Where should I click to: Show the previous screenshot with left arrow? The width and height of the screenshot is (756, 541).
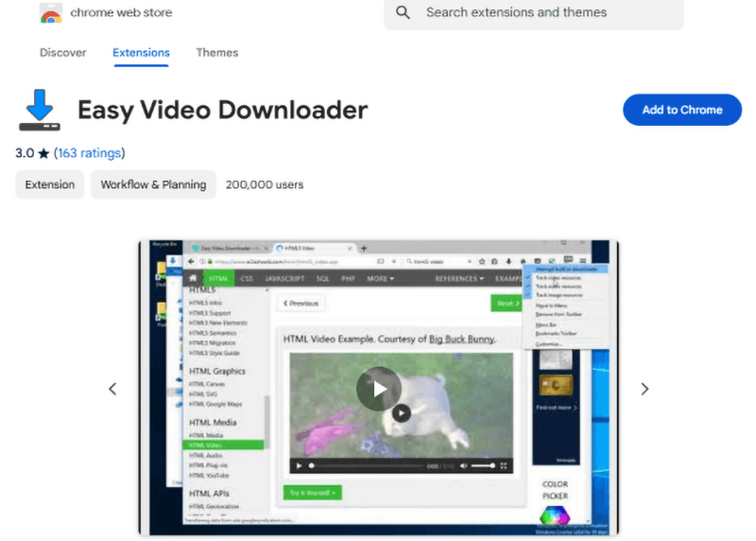(x=112, y=389)
